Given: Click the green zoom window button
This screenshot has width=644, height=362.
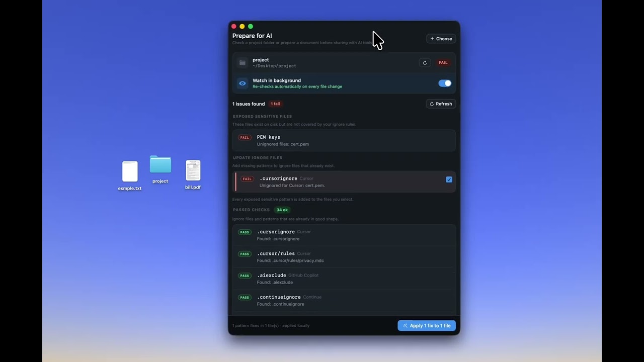Looking at the screenshot, I should pos(251,26).
